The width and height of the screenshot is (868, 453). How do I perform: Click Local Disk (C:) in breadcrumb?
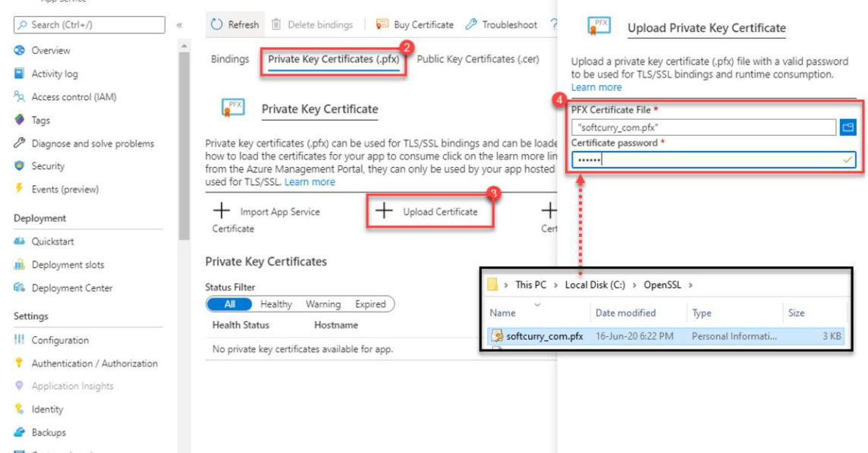pos(595,285)
